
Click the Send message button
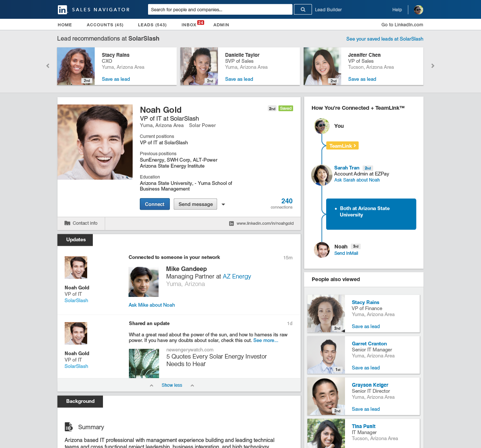coord(195,204)
